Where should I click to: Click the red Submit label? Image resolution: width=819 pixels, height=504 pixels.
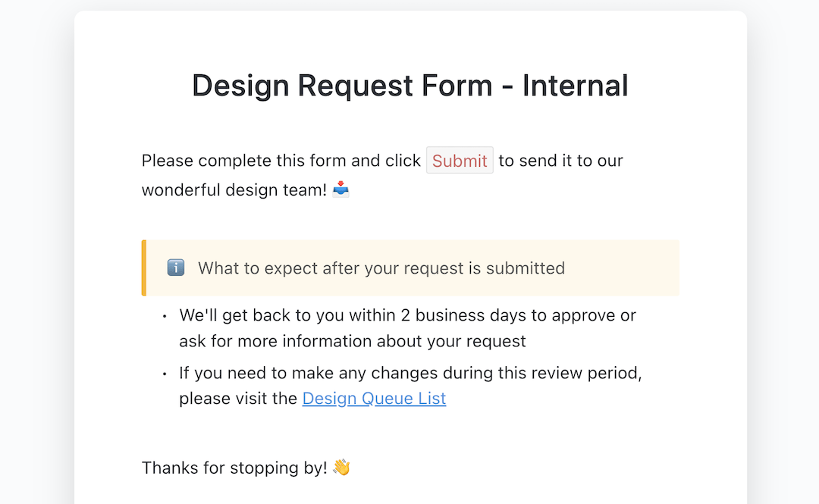point(460,161)
